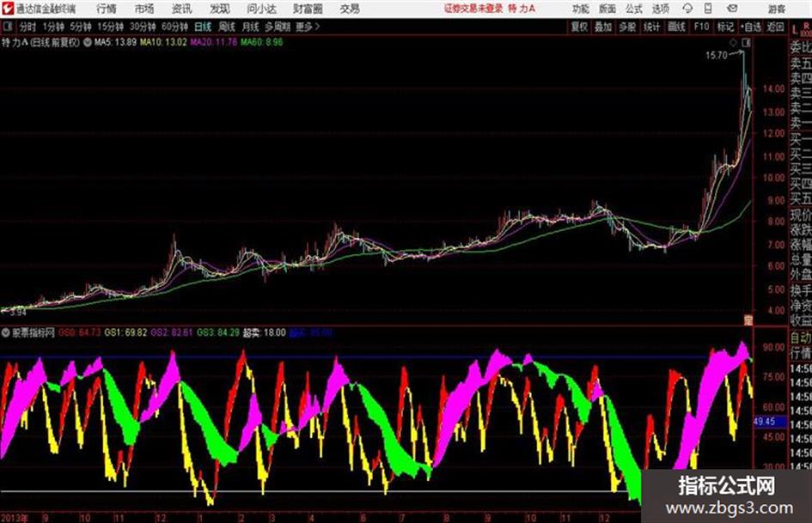Open the 功能 menu
The width and height of the screenshot is (812, 523).
pos(581,9)
